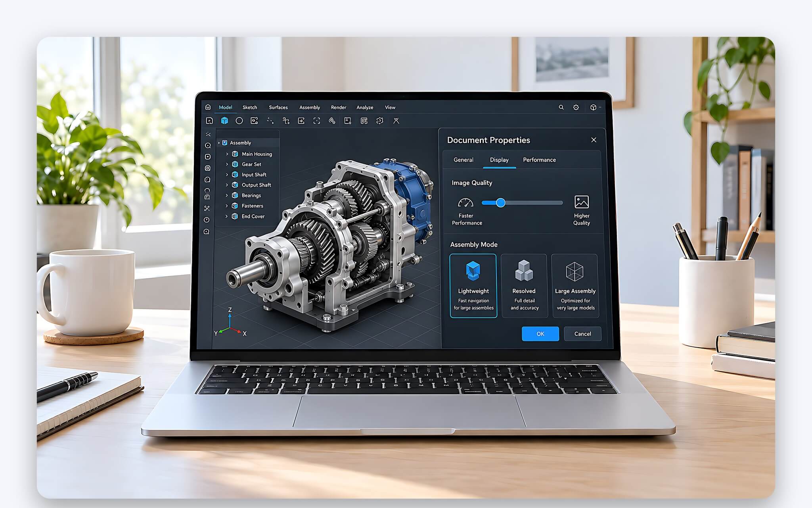Open the Analyze menu tab

(x=365, y=107)
